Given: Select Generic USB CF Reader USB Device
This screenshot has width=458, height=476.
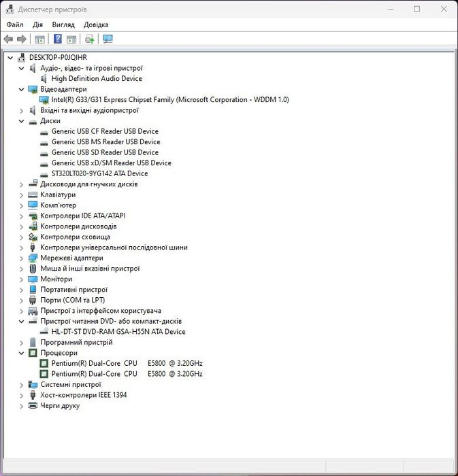Looking at the screenshot, I should click(105, 131).
